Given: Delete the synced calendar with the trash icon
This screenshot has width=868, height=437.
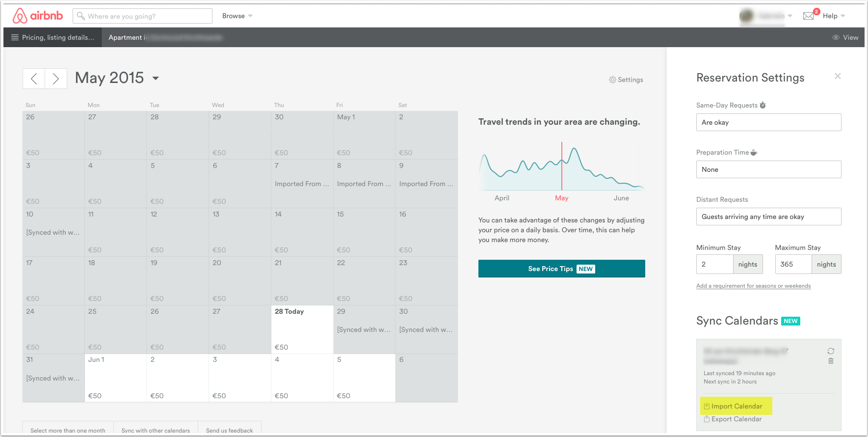Looking at the screenshot, I should pyautogui.click(x=831, y=361).
